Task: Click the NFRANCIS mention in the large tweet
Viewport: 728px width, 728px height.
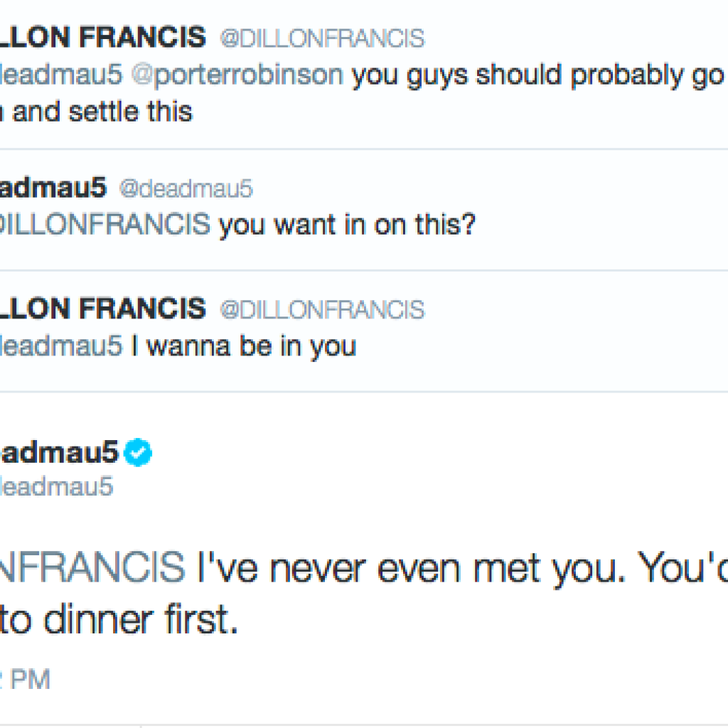Action: point(91,567)
